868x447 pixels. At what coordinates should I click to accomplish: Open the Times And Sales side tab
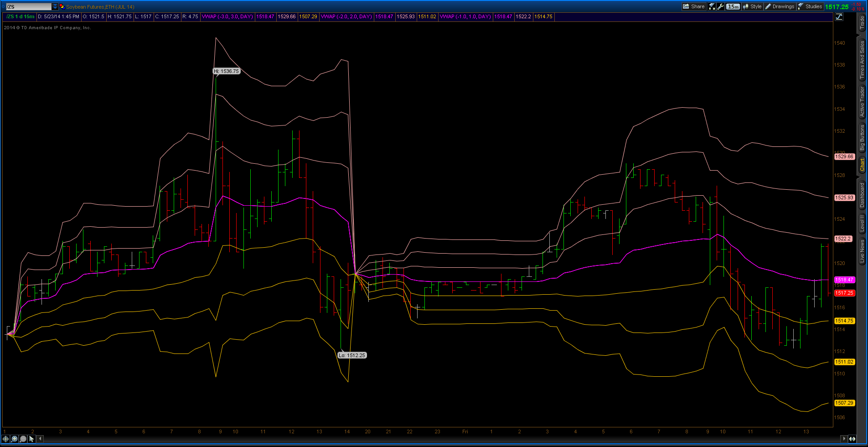[862, 59]
